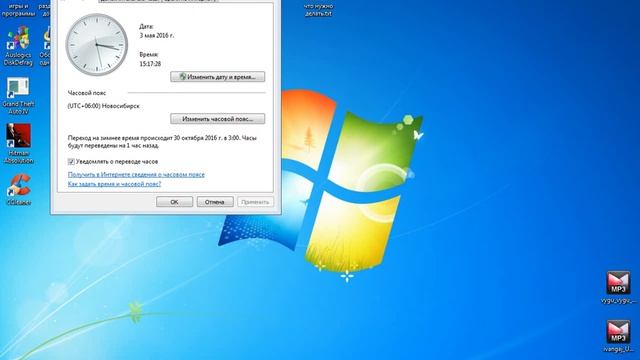Select the 'что нужно делать.txt' file label

pyautogui.click(x=318, y=10)
